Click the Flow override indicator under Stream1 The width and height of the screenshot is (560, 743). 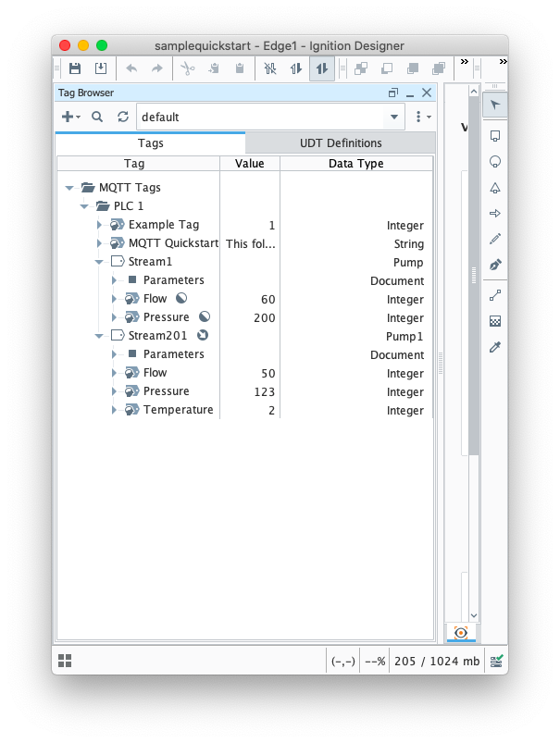point(181,298)
